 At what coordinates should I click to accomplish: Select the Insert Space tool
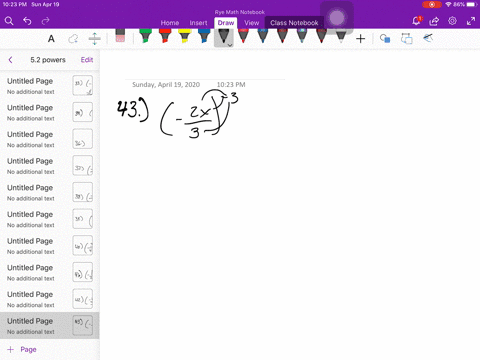(x=95, y=39)
